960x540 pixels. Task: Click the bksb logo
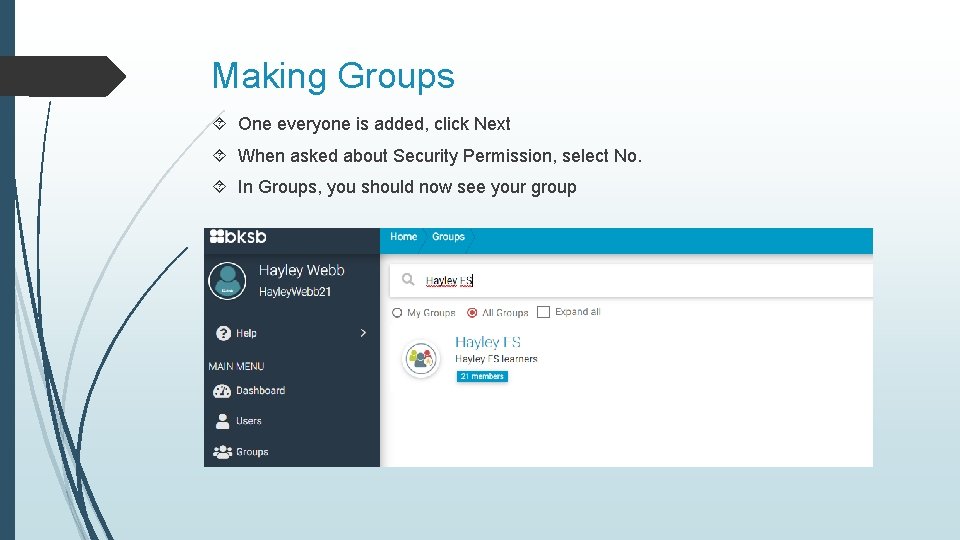(x=238, y=236)
